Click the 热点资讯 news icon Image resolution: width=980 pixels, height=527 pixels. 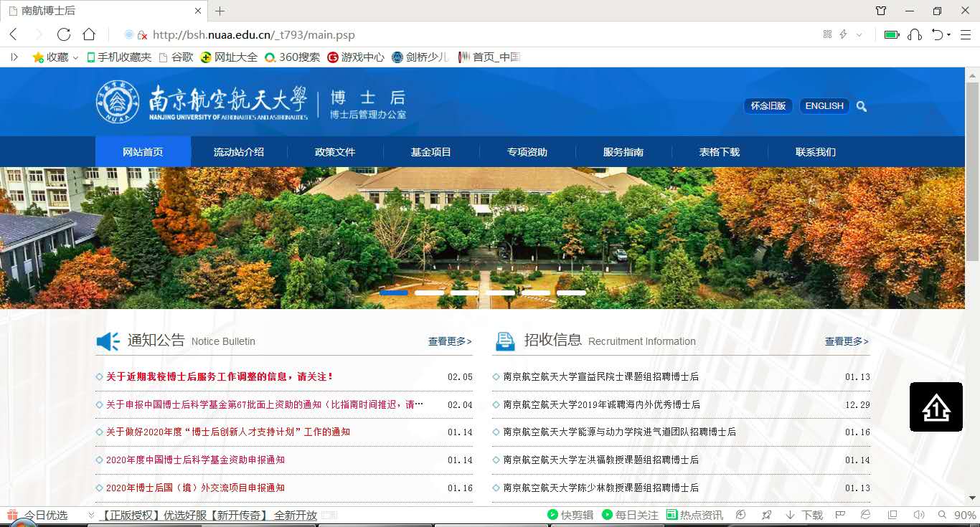[694, 515]
